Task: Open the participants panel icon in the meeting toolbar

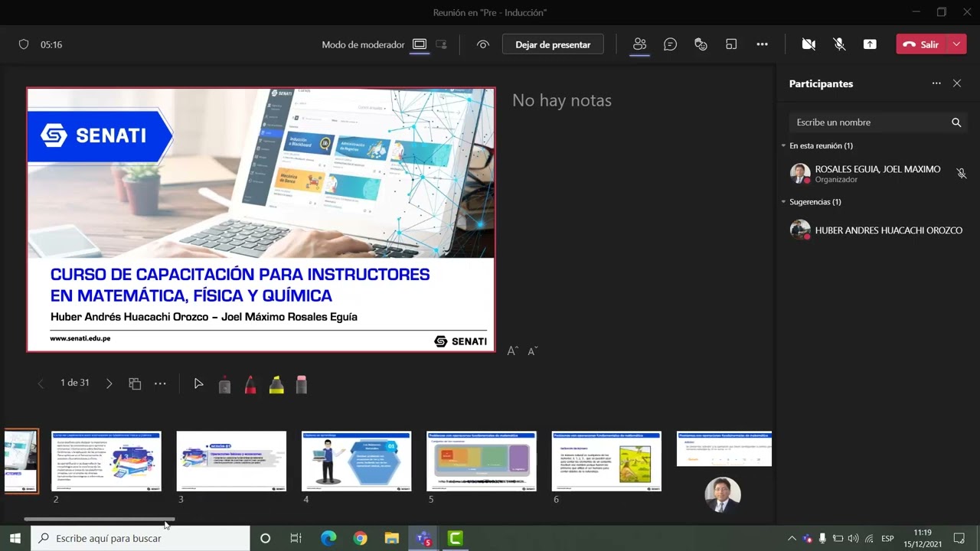Action: 639,44
